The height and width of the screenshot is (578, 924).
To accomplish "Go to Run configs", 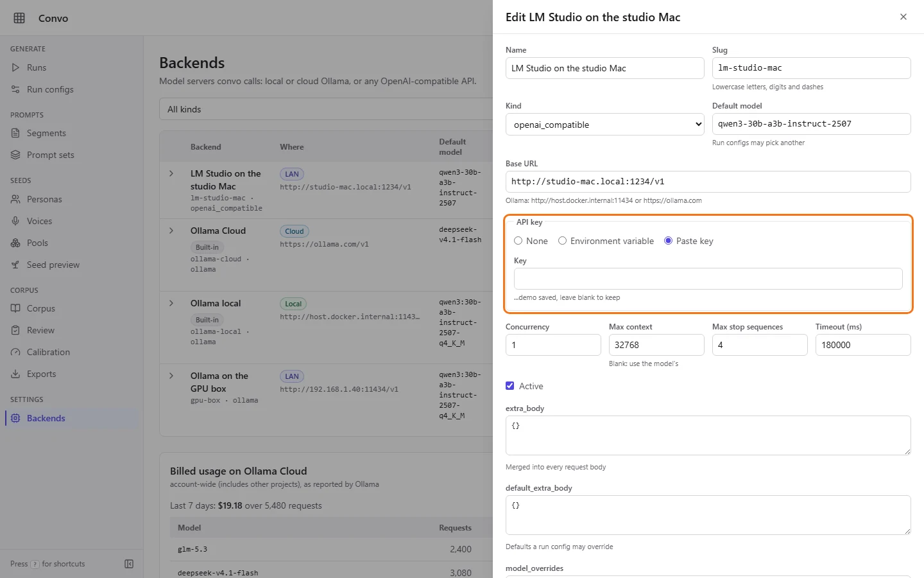I will click(72, 89).
